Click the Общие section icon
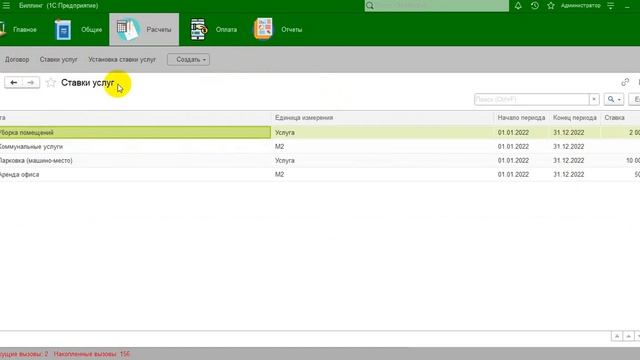Image resolution: width=640 pixels, height=360 pixels. click(63, 29)
